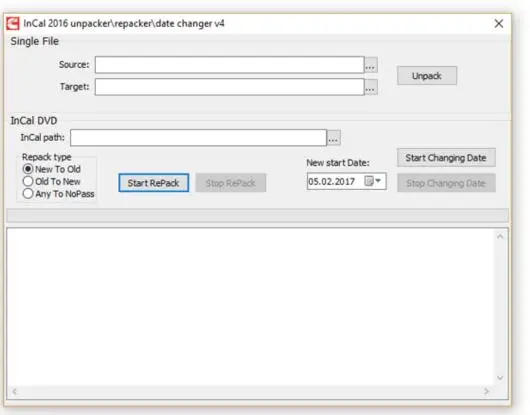The width and height of the screenshot is (530, 415).
Task: Click Start Changing Date button
Action: [x=446, y=158]
